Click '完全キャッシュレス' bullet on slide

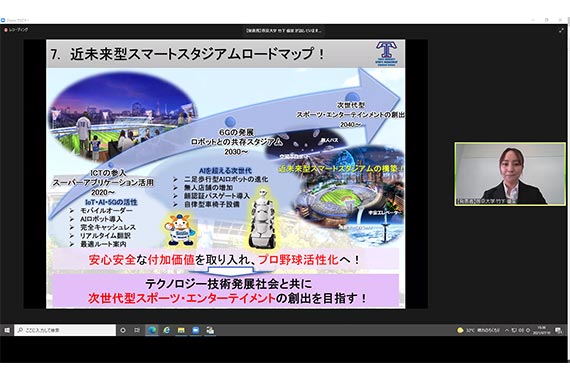[x=108, y=227]
